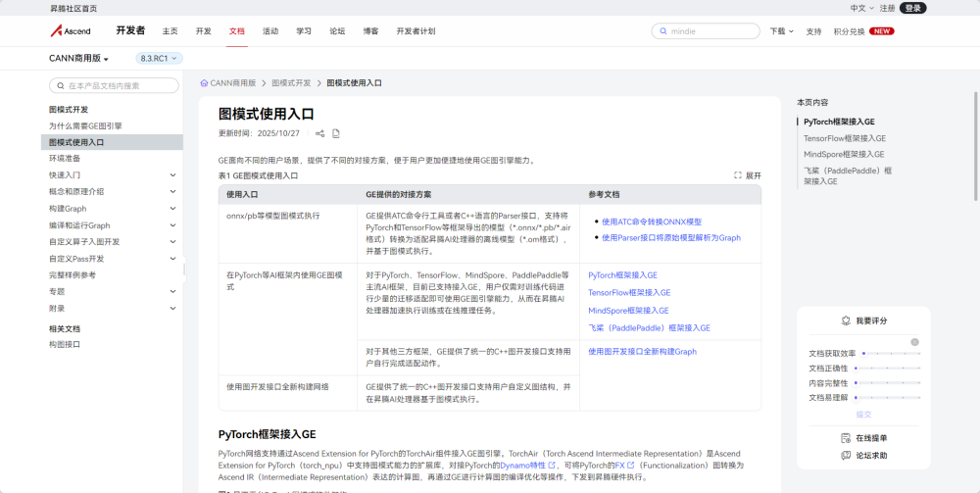Open the 论坛 nav tab
The width and height of the screenshot is (980, 493).
337,31
